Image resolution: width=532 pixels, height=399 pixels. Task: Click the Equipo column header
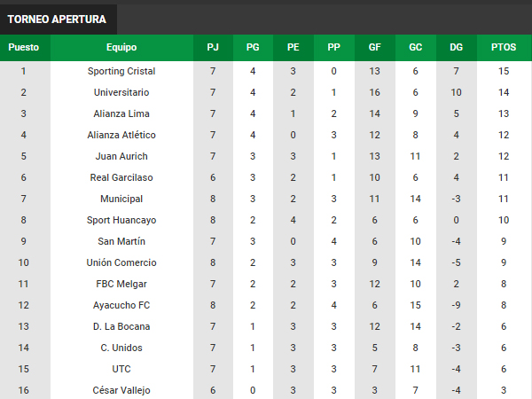click(121, 47)
